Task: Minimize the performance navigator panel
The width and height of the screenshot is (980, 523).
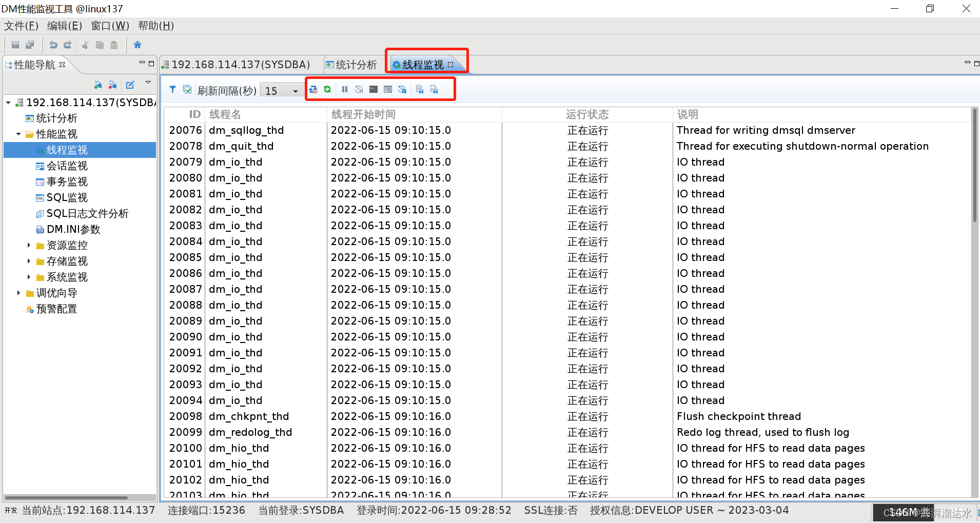Action: click(x=142, y=63)
